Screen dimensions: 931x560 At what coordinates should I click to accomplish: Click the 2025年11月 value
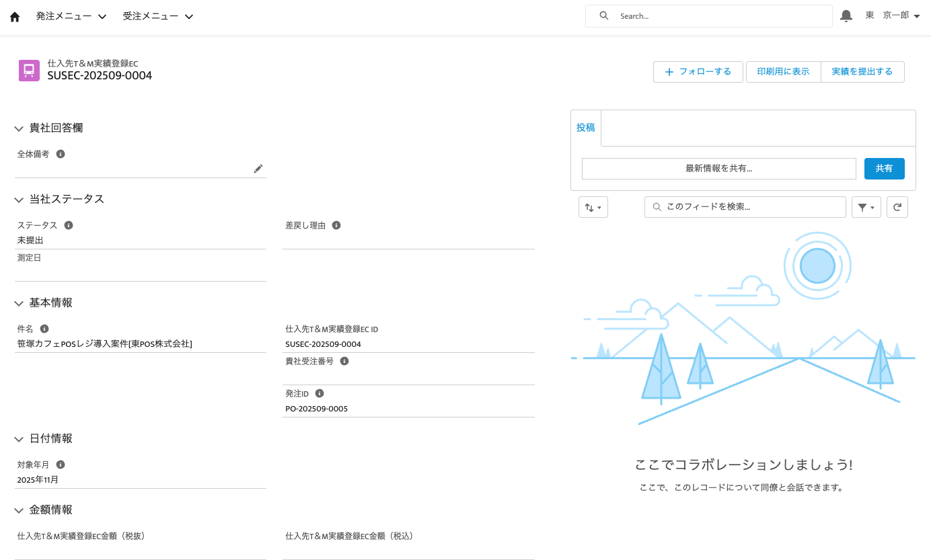pos(38,480)
